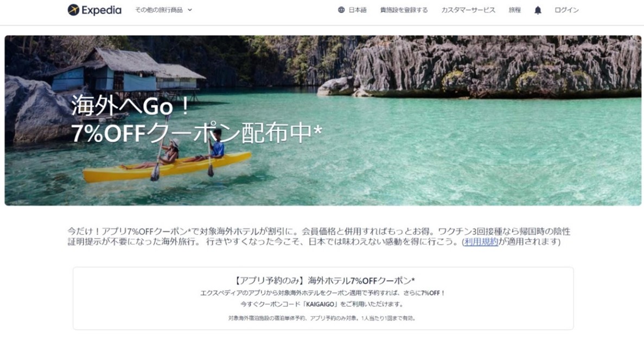Click the 今だけ promotional description paragraph
The height and width of the screenshot is (341, 644).
click(318, 236)
